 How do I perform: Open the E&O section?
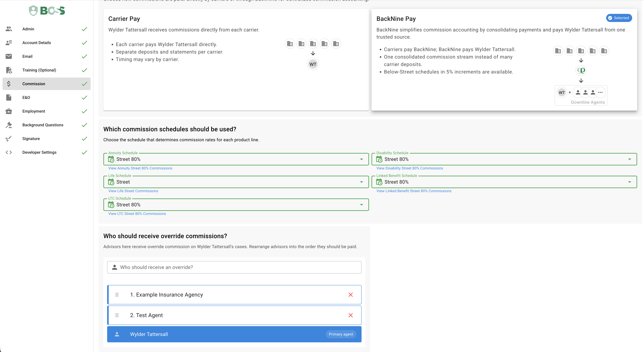47,98
